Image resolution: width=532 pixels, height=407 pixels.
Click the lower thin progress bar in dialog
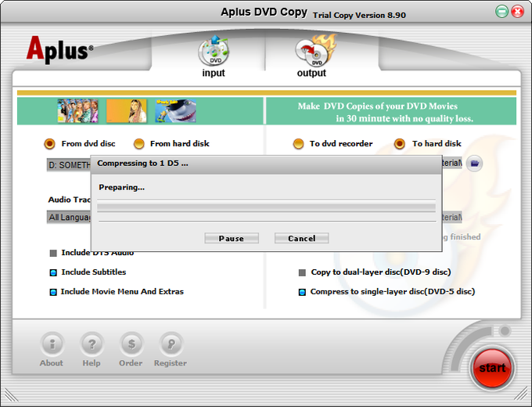tap(268, 222)
